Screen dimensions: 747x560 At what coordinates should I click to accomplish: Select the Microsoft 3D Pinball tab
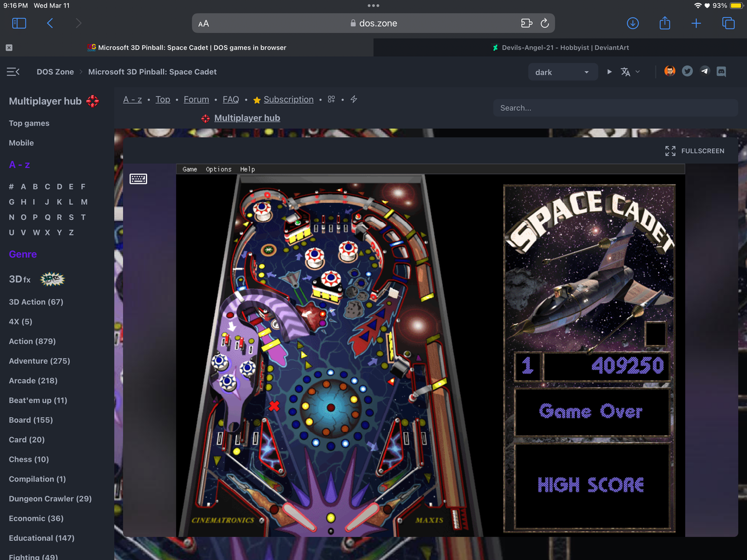pos(187,48)
